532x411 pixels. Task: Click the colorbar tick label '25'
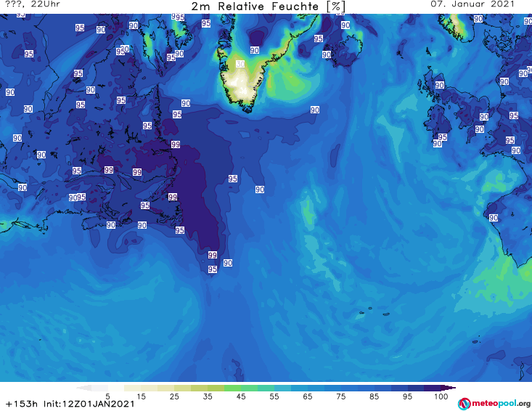174,396
